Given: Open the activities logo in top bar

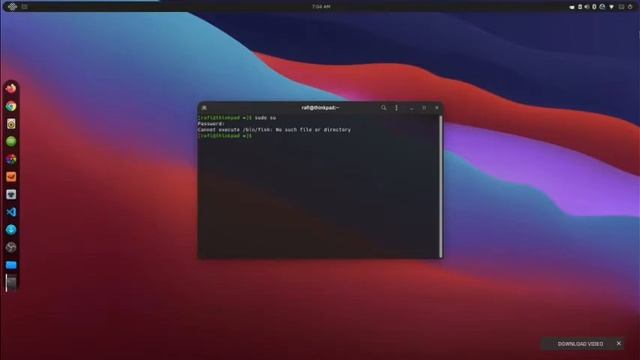Looking at the screenshot, I should click(x=12, y=7).
